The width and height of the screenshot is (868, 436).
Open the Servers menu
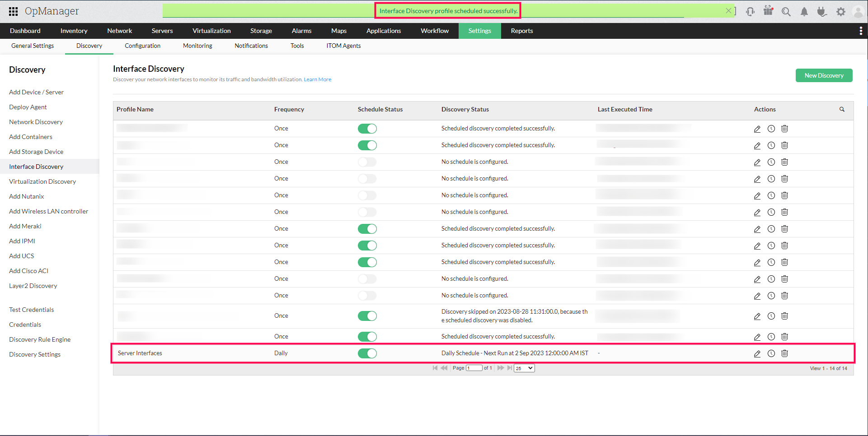pos(162,31)
